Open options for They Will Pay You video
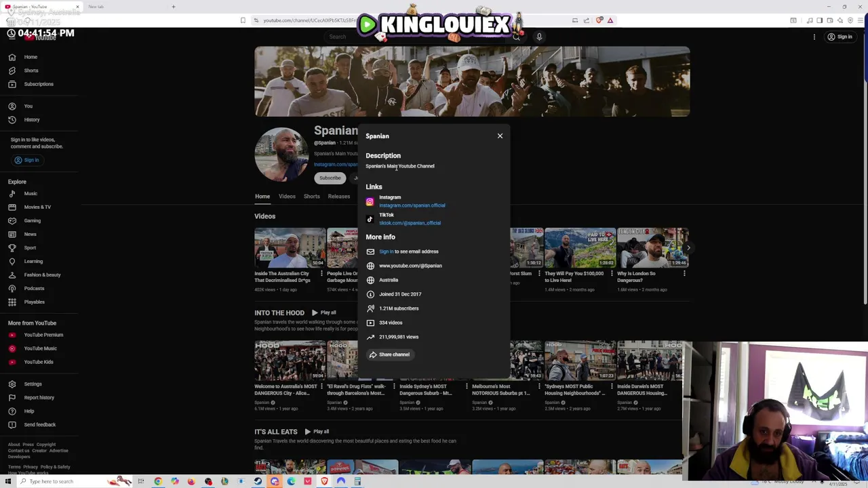868x488 pixels. [x=612, y=274]
